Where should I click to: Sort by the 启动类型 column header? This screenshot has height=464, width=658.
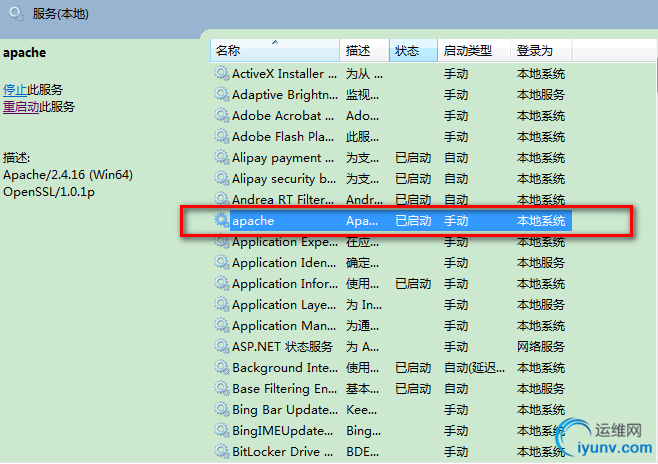pyautogui.click(x=474, y=51)
